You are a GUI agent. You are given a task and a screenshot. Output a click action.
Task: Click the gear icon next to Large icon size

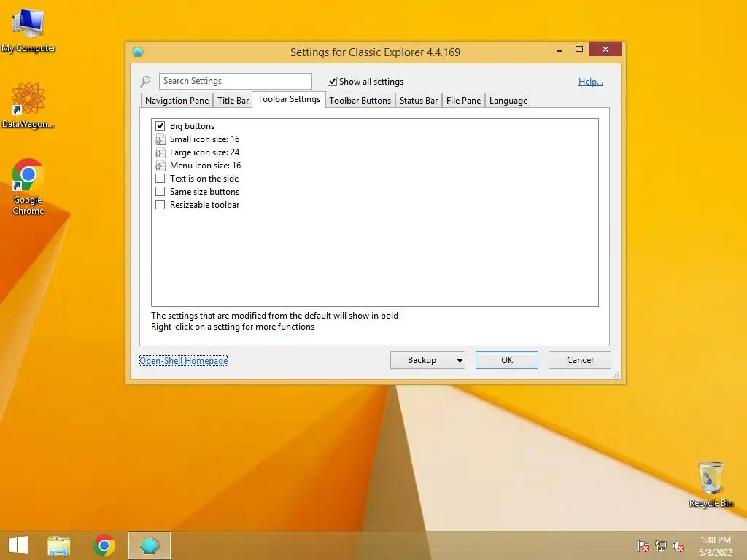point(160,152)
